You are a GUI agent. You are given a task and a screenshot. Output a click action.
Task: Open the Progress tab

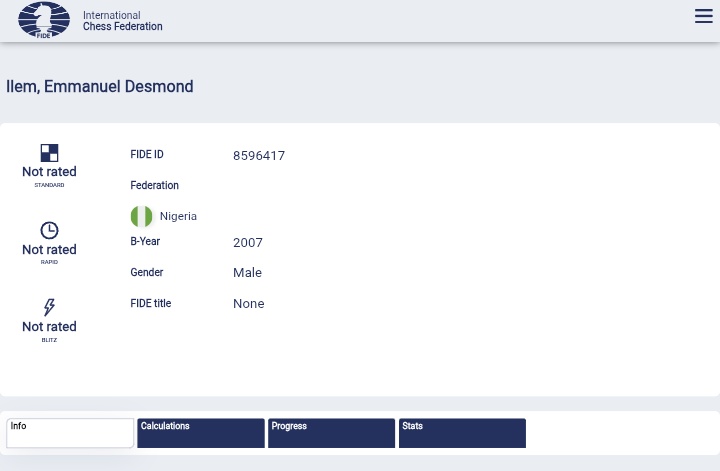tap(332, 433)
